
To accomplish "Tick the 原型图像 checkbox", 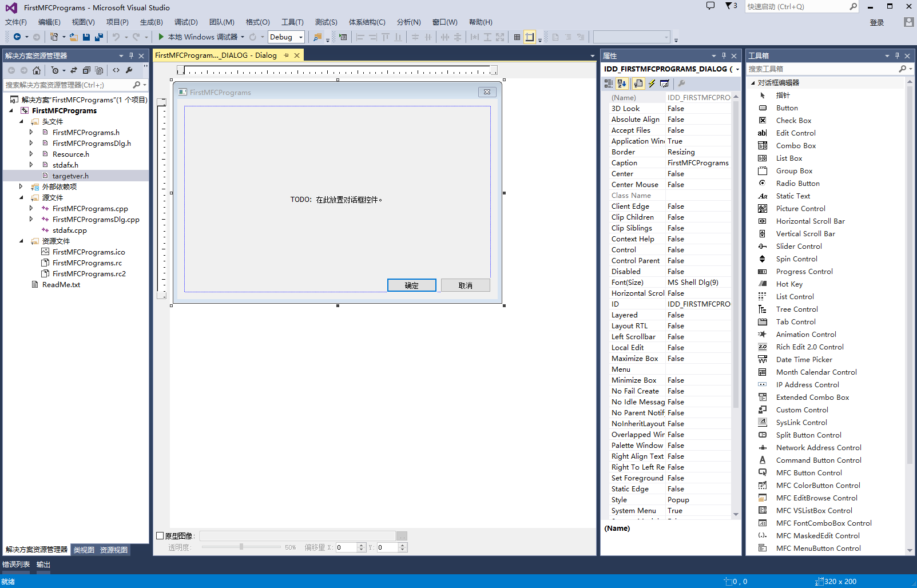I will [160, 536].
